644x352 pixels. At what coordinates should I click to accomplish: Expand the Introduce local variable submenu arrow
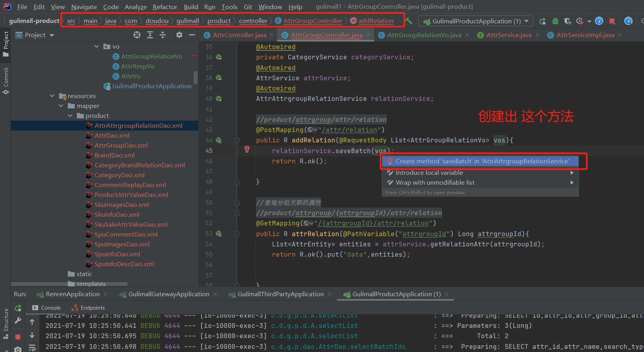(572, 172)
